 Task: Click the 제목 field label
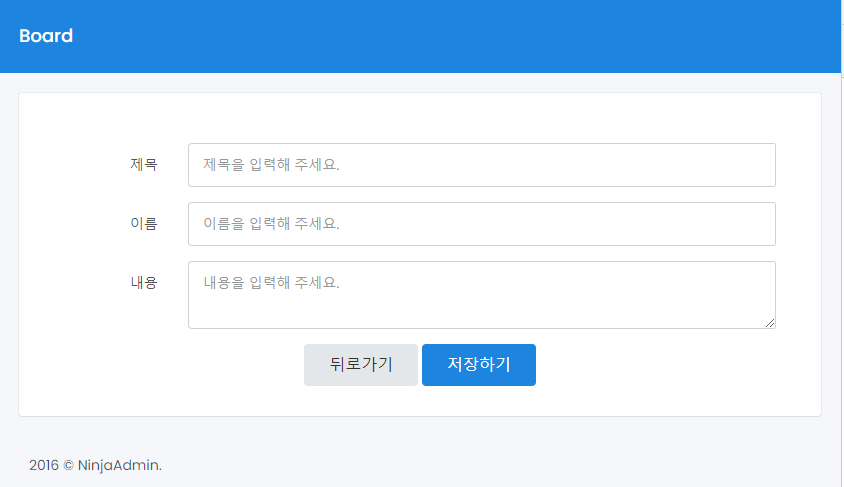pyautogui.click(x=144, y=164)
